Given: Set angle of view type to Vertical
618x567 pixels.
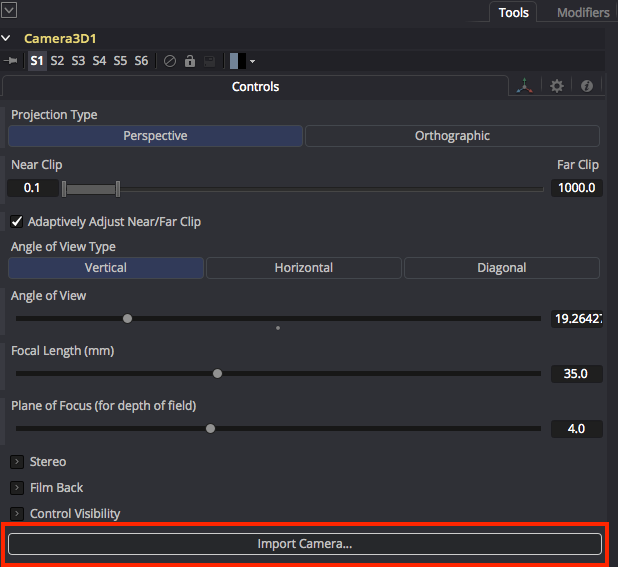Looking at the screenshot, I should point(106,268).
